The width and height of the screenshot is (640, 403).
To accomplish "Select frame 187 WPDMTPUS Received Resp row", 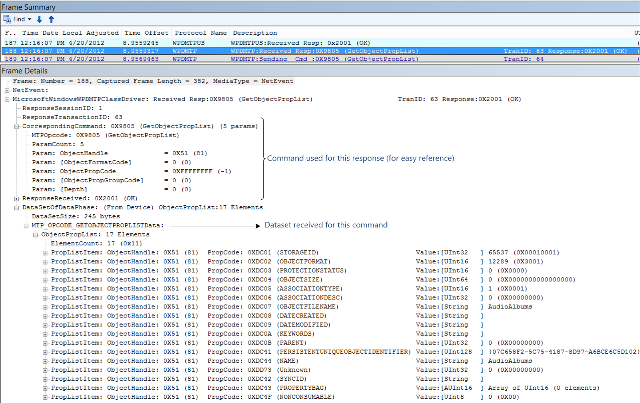I will (320, 43).
